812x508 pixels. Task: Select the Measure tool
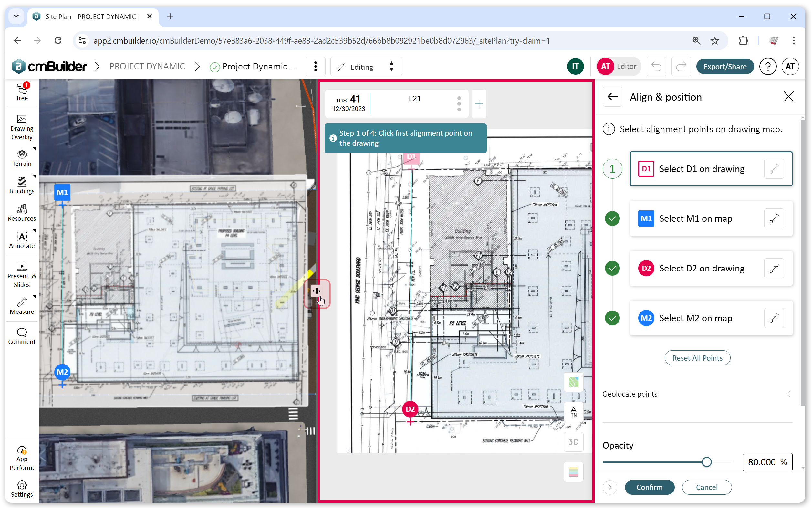point(22,306)
